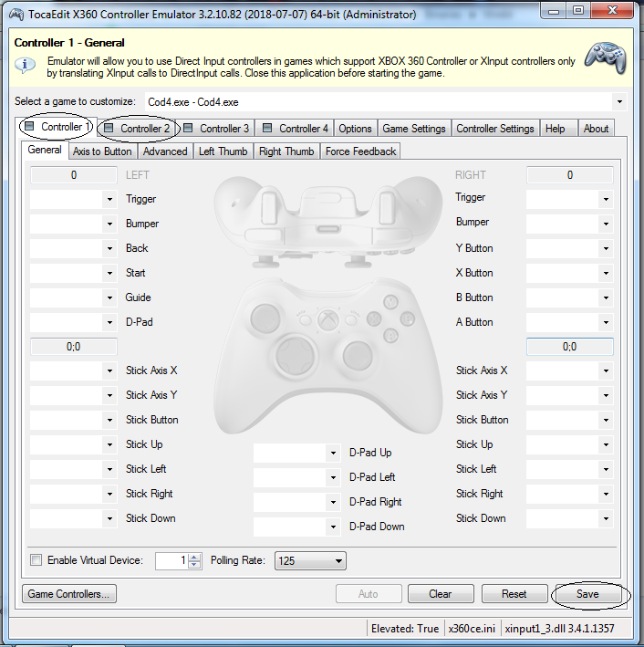644x647 pixels.
Task: Click the gamepad logo in header
Action: click(605, 57)
